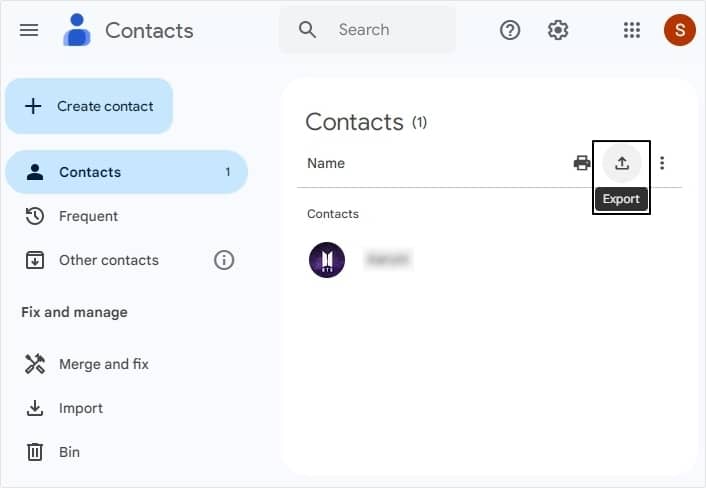Viewport: 706px width, 488px height.
Task: Click the contact's purple avatar thumbnail
Action: click(327, 260)
